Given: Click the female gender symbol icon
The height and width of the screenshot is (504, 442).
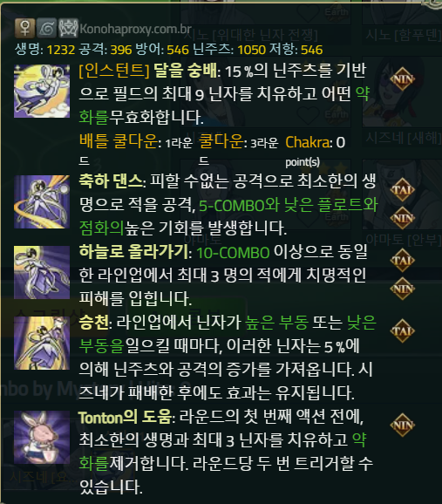Looking at the screenshot, I should (x=24, y=28).
